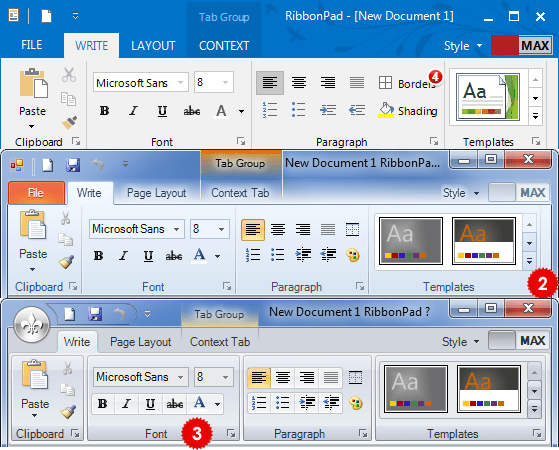Open font size dropdown in top blue ribbon
The image size is (559, 450).
pyautogui.click(x=225, y=82)
